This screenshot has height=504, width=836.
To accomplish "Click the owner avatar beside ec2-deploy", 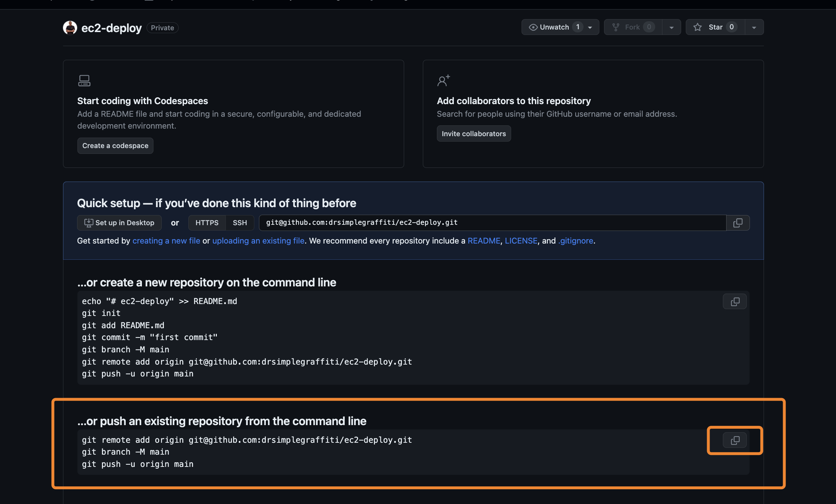I will [70, 28].
